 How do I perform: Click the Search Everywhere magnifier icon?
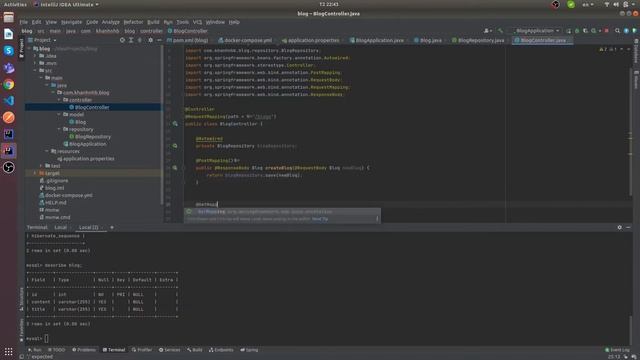[617, 31]
